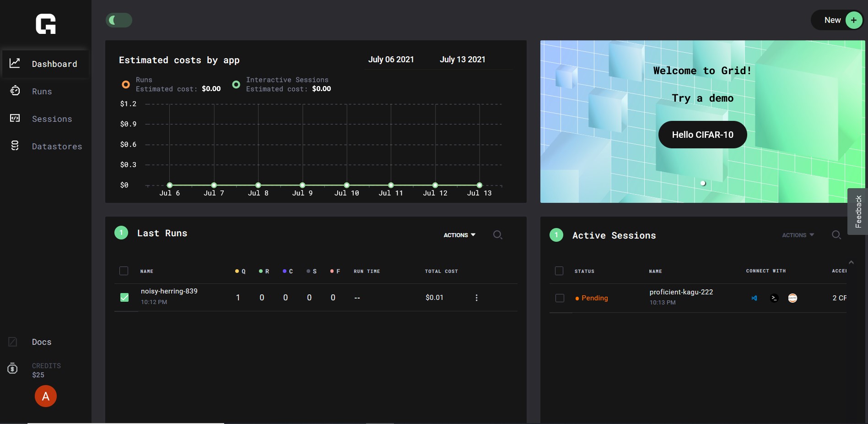Click the Q queued column header

coord(240,272)
